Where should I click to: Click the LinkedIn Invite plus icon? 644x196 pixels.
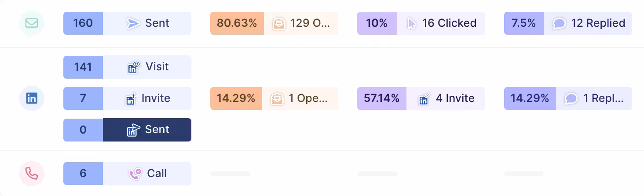(131, 99)
